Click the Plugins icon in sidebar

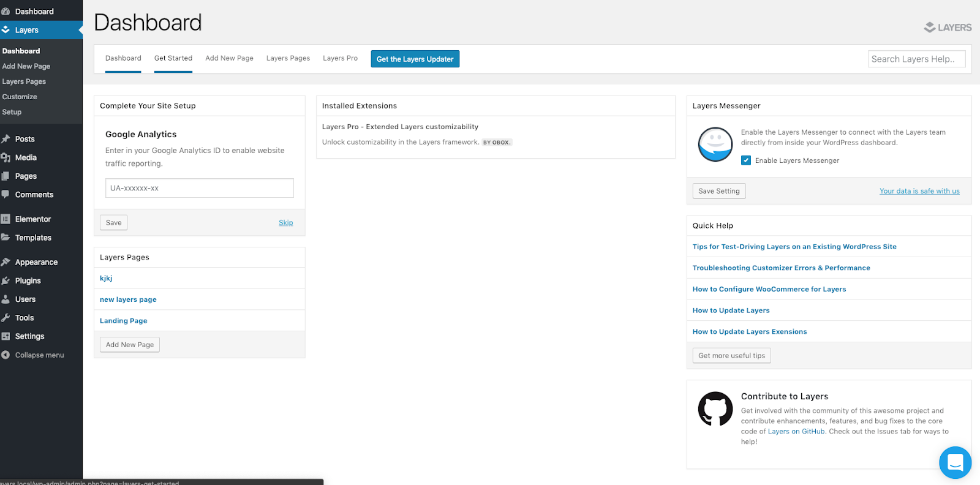[x=6, y=280]
